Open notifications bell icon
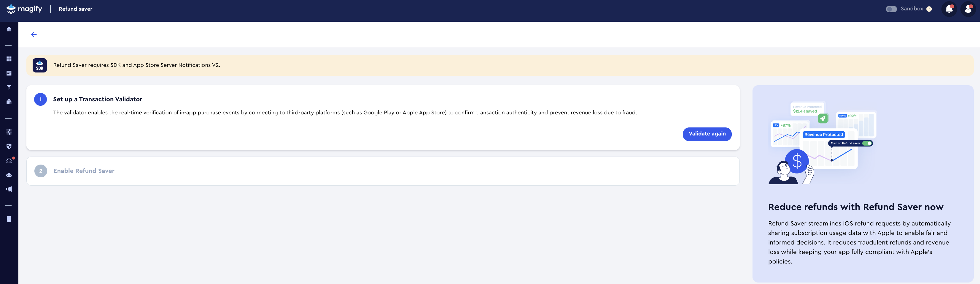 tap(949, 9)
